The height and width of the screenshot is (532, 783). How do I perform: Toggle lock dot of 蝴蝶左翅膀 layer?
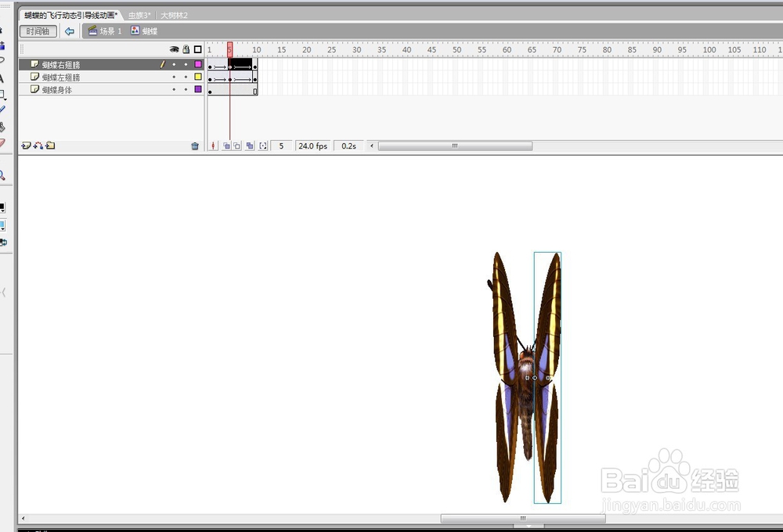(186, 77)
